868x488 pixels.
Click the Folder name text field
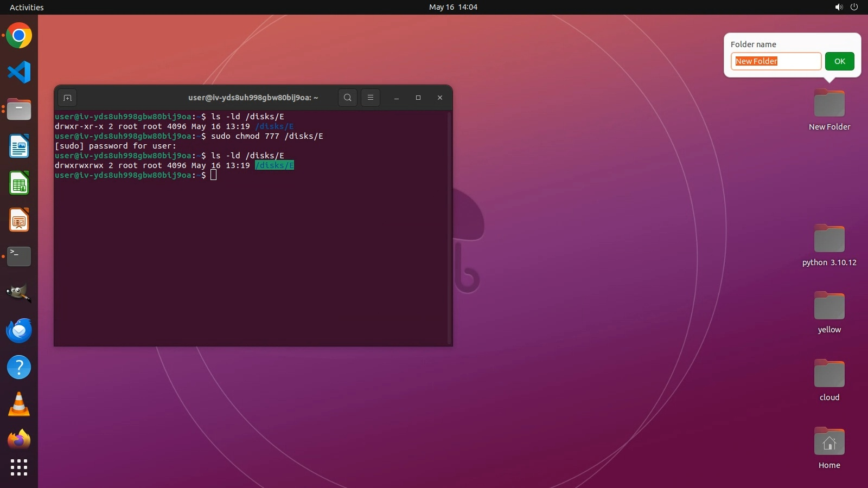(776, 61)
